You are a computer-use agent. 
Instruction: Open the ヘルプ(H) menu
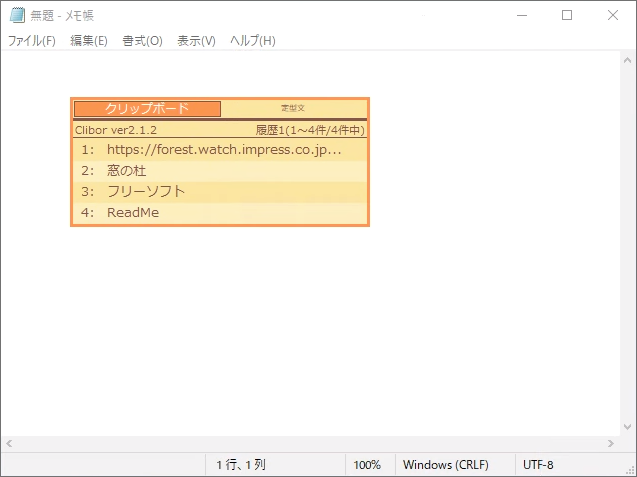252,41
